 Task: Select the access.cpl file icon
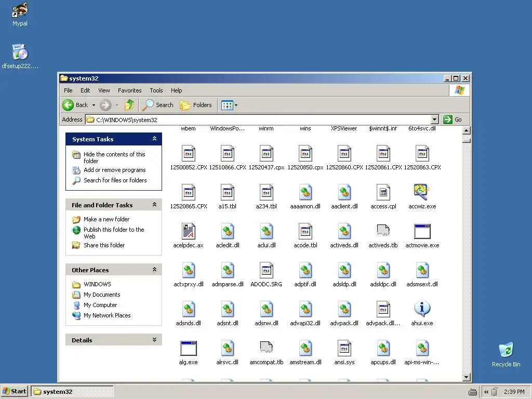click(383, 192)
